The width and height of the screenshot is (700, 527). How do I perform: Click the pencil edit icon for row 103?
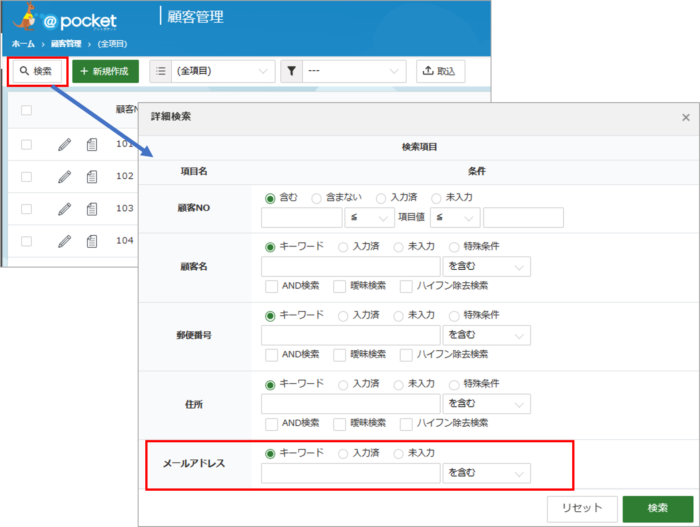click(65, 209)
